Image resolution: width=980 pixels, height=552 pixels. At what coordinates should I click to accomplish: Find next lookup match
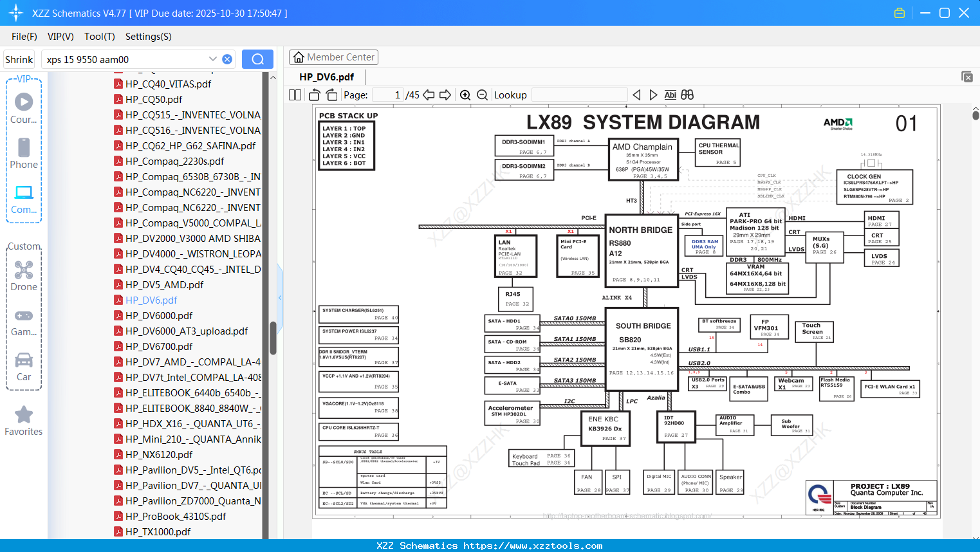[653, 95]
